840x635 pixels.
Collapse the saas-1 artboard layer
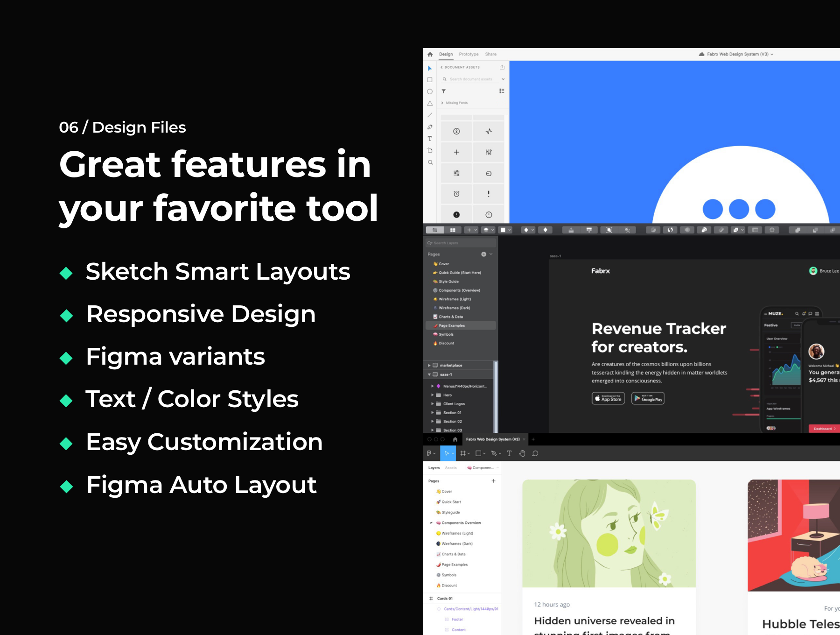click(x=429, y=374)
